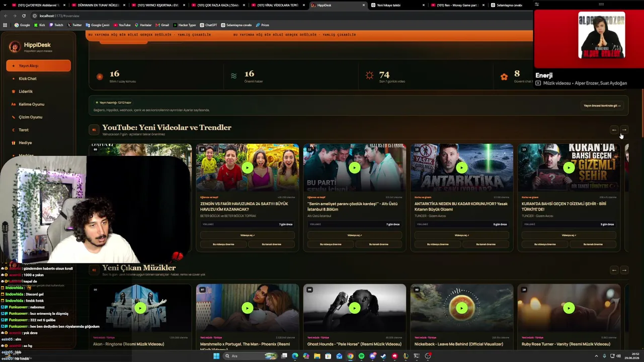Switch to the 'DÜNYANIN EN TUHAF NÜKLEER' tab
644x362 pixels.
tap(98, 5)
